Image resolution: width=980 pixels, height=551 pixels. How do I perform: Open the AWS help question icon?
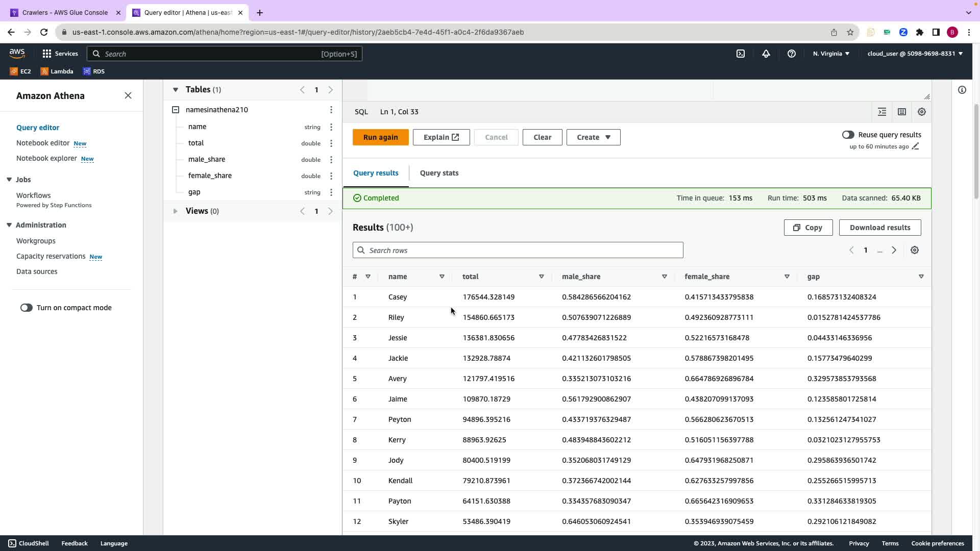[792, 54]
